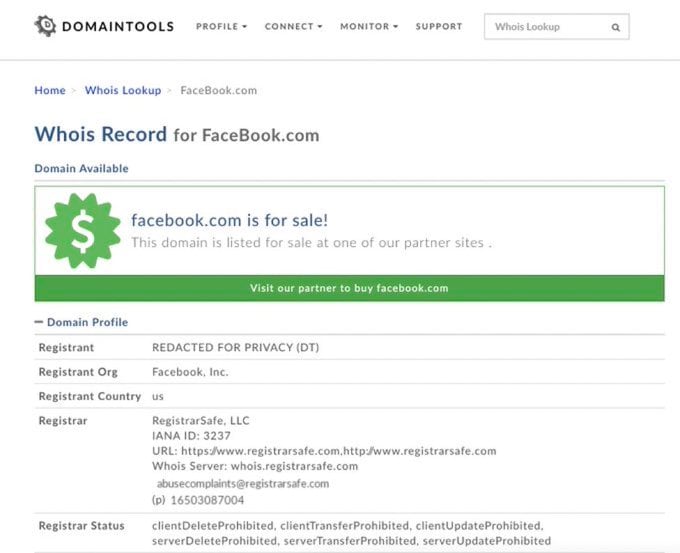680x553 pixels.
Task: Click the DomainTools gear logo icon
Action: click(x=45, y=26)
